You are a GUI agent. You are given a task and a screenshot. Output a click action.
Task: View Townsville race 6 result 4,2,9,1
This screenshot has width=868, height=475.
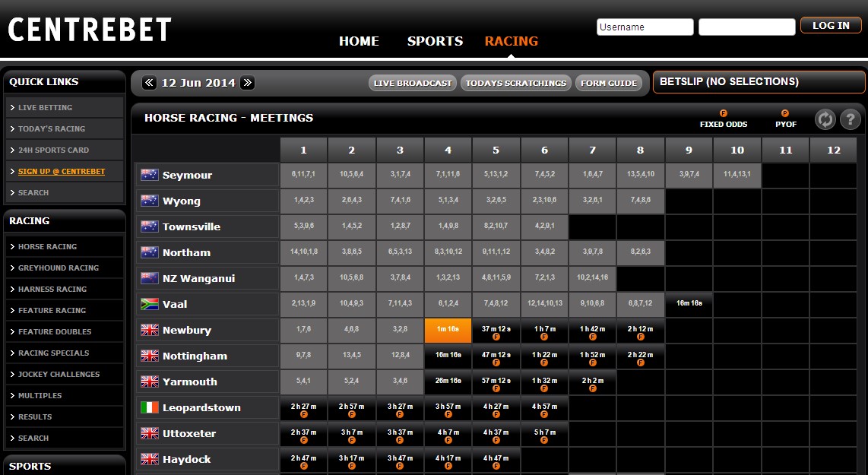(544, 226)
